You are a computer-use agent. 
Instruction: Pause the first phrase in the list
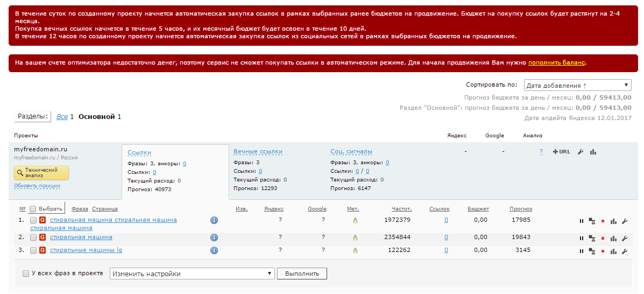(x=581, y=221)
